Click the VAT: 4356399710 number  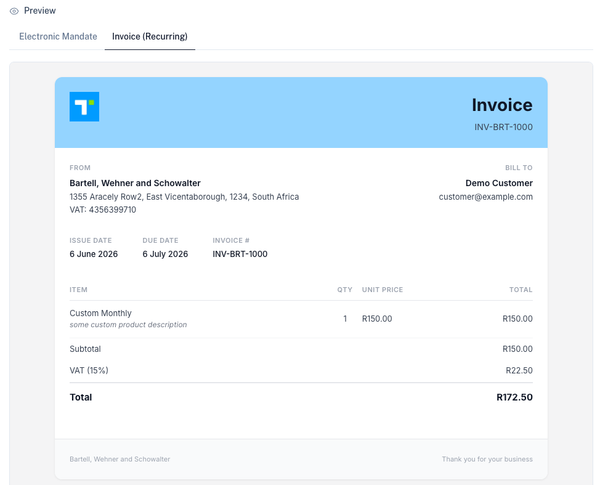click(x=103, y=210)
